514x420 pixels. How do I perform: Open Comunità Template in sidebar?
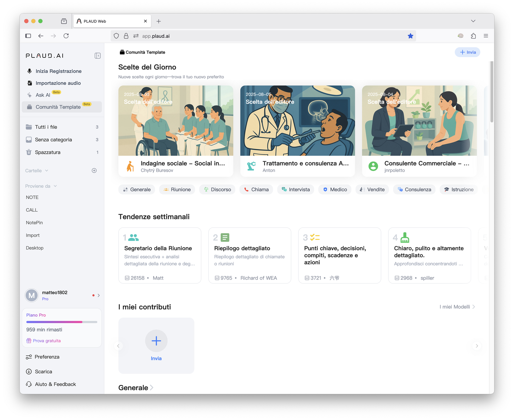(x=62, y=107)
